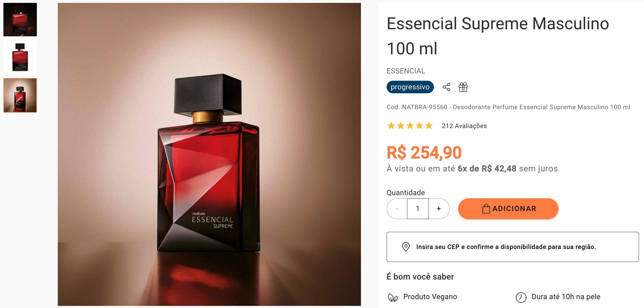Add product with the ADICIONAR button

[508, 208]
